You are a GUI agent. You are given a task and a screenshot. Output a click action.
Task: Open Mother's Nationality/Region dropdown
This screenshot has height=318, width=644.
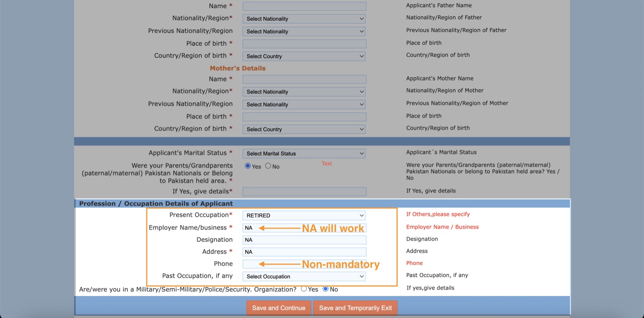304,92
